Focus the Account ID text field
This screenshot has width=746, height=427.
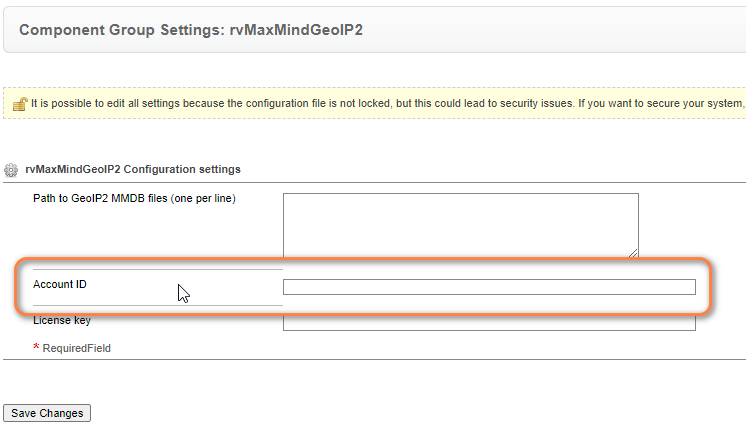(489, 287)
